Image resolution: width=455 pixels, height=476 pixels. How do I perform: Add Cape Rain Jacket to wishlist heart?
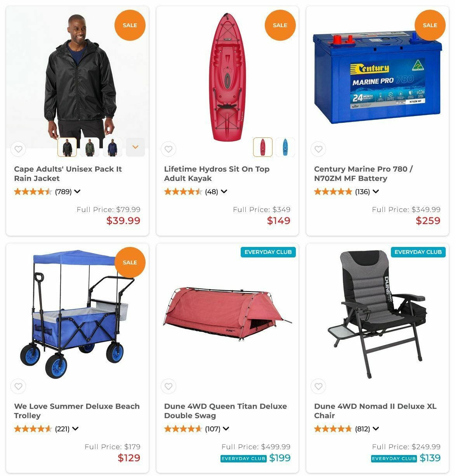[18, 149]
